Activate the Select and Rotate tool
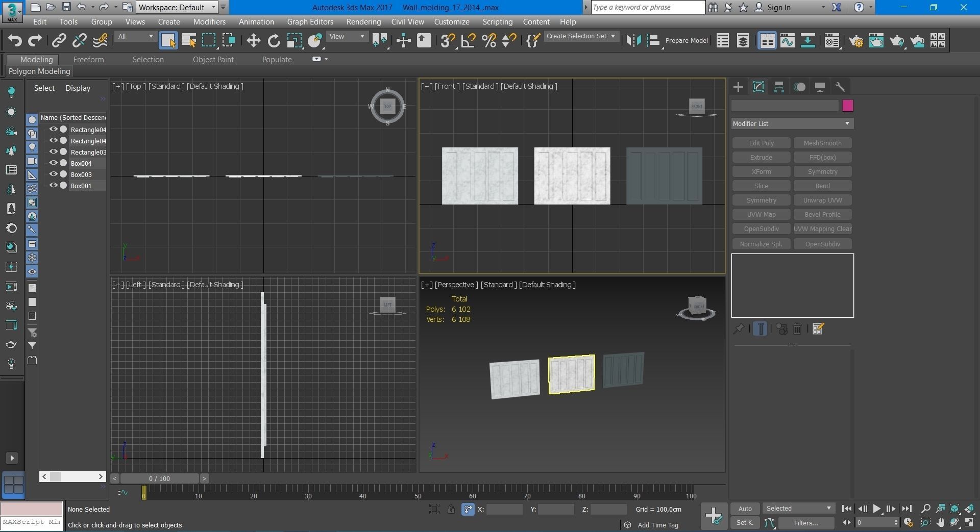 click(274, 40)
